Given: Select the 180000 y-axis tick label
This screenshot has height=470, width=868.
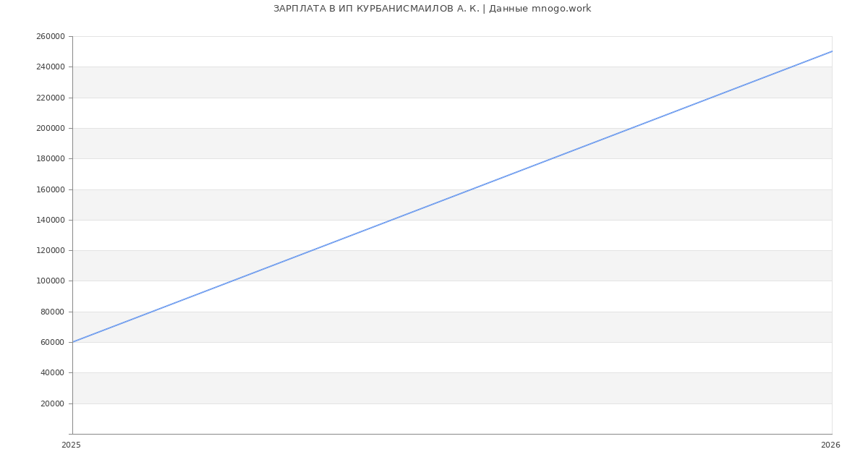Looking at the screenshot, I should pyautogui.click(x=50, y=159).
